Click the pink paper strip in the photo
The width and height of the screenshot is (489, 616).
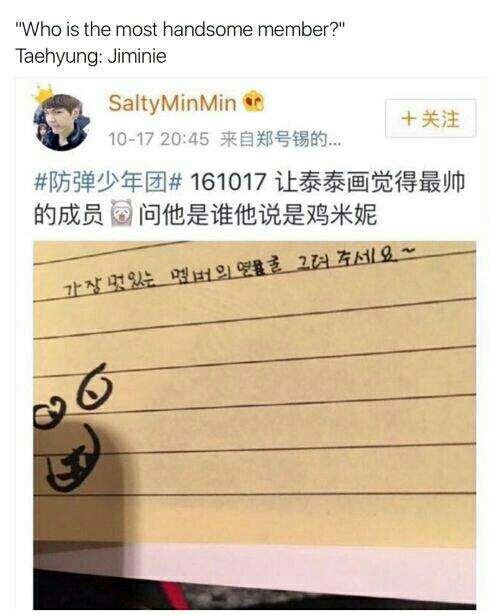pos(255,564)
